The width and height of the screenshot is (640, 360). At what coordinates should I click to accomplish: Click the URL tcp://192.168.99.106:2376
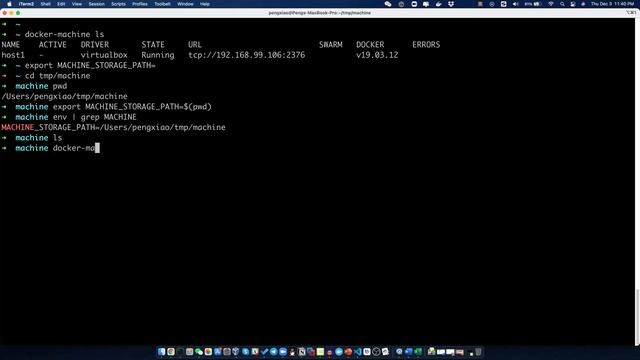[x=247, y=55]
